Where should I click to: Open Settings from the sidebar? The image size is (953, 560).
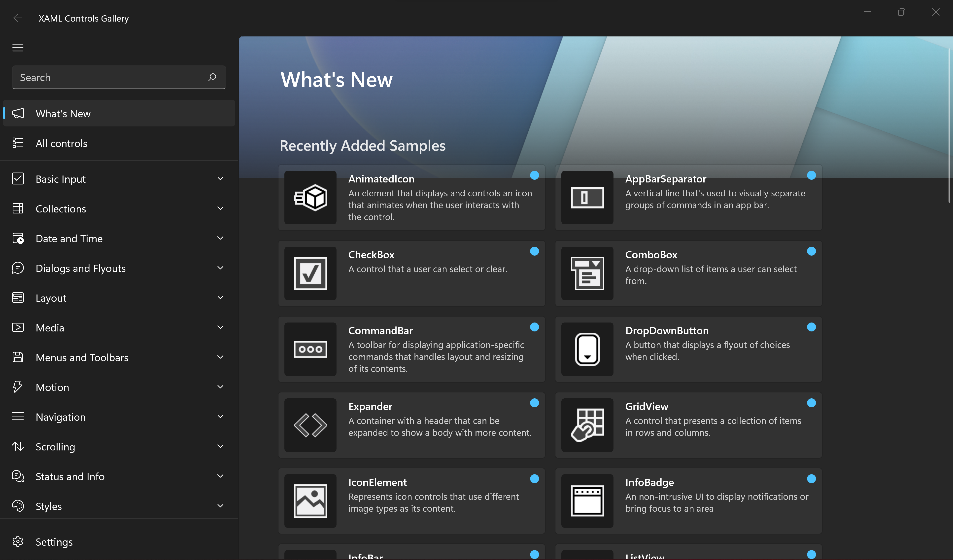(x=54, y=542)
